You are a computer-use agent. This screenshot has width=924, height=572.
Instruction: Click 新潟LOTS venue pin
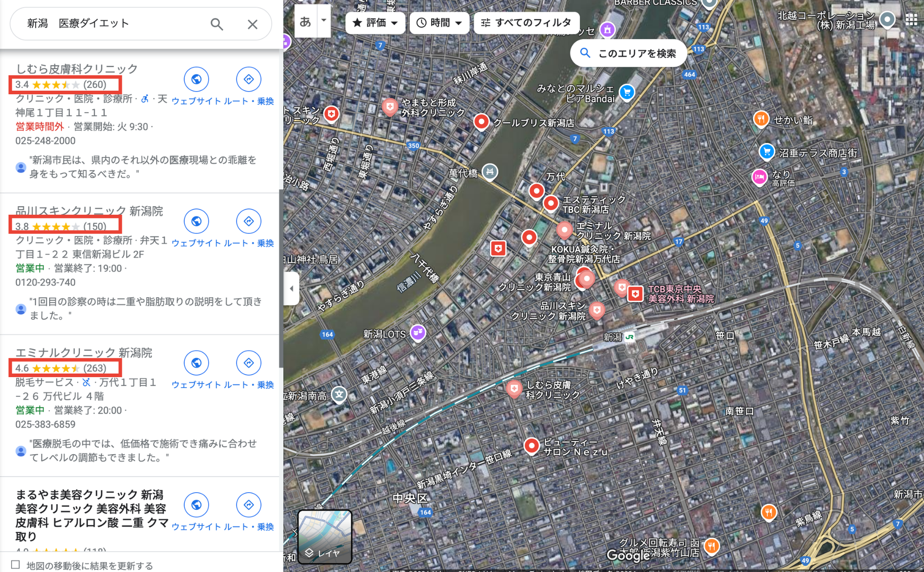coord(418,333)
